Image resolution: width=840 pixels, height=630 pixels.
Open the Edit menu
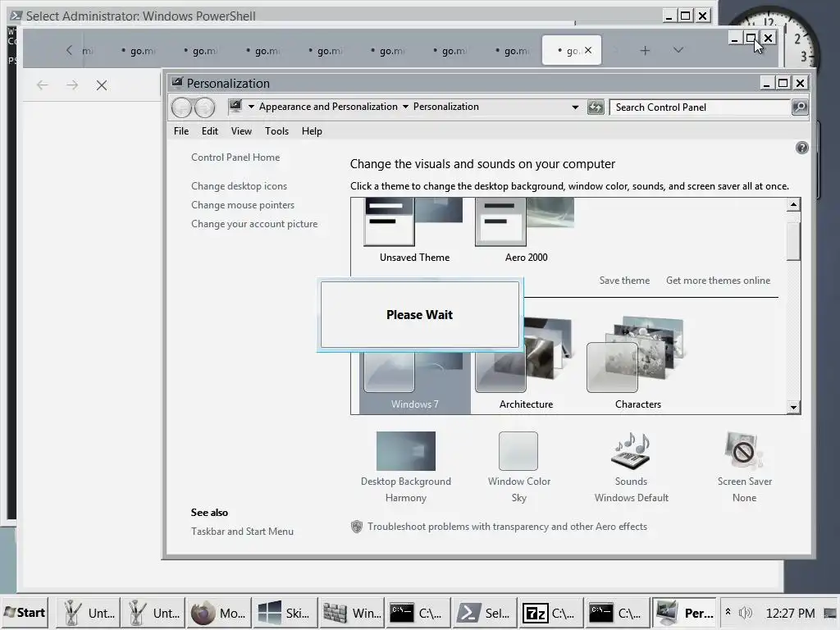209,131
